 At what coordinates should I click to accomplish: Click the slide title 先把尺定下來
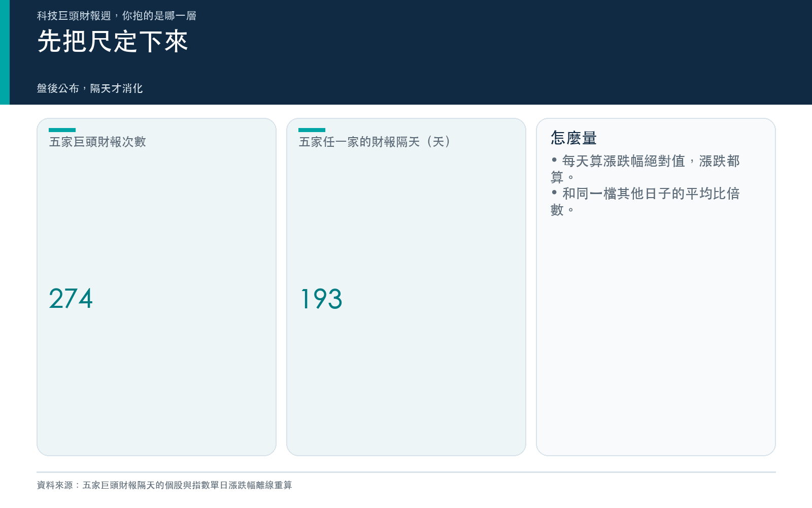click(x=113, y=41)
